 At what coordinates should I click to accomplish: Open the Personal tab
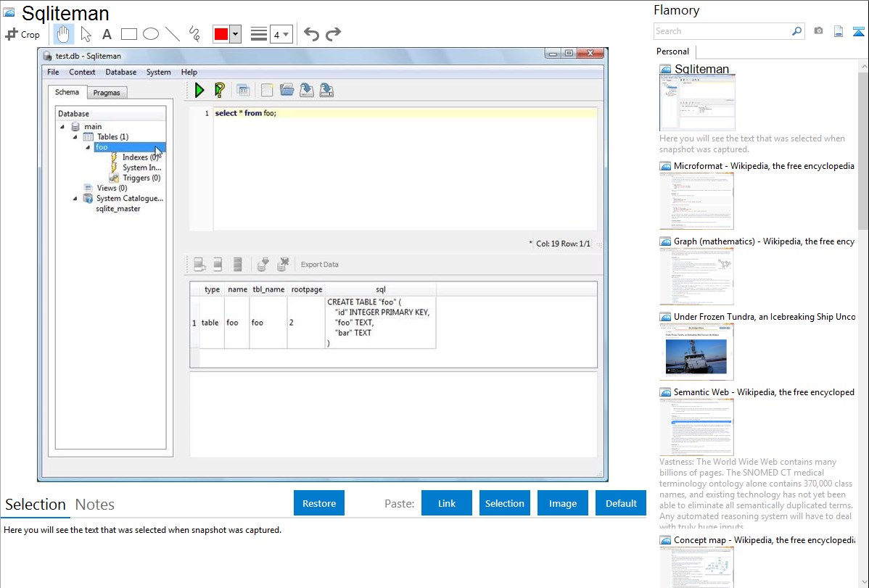tap(672, 51)
